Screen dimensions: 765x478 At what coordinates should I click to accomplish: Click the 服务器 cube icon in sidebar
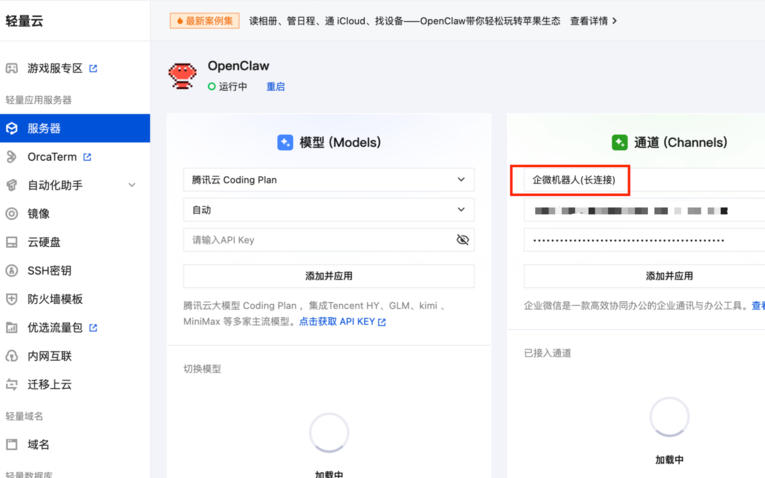tap(12, 128)
